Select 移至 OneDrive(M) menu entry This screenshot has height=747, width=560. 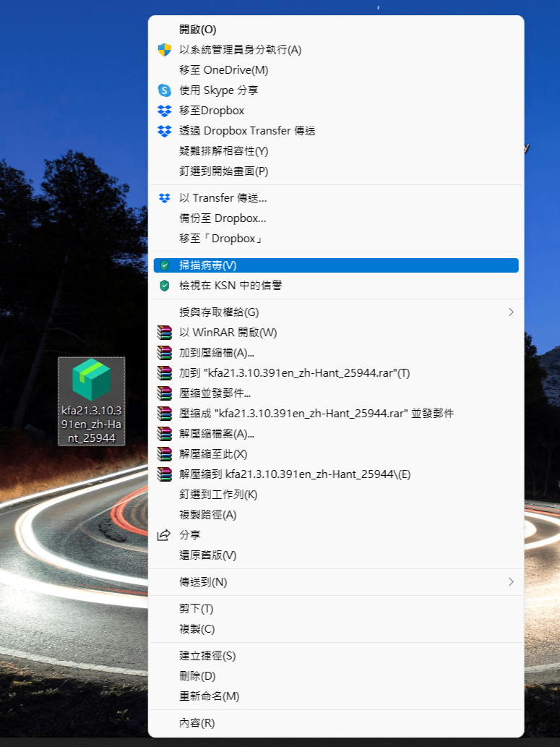click(223, 70)
